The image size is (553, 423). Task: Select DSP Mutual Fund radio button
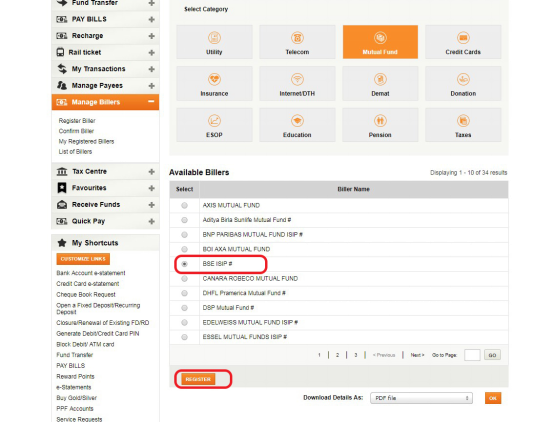click(184, 308)
